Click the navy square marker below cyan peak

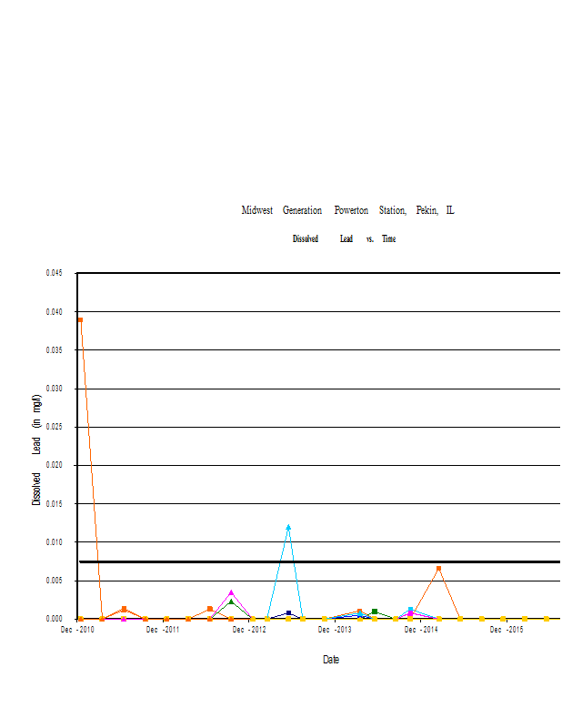[x=288, y=613]
